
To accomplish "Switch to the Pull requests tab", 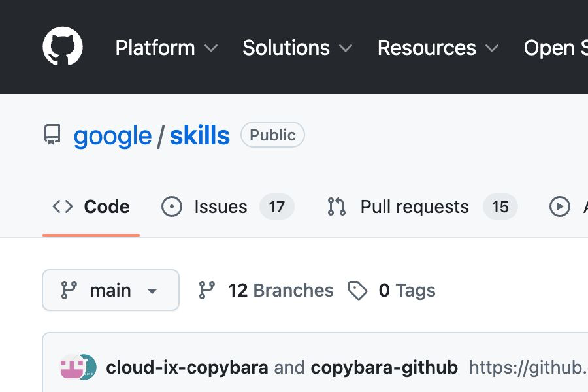I will tap(422, 206).
